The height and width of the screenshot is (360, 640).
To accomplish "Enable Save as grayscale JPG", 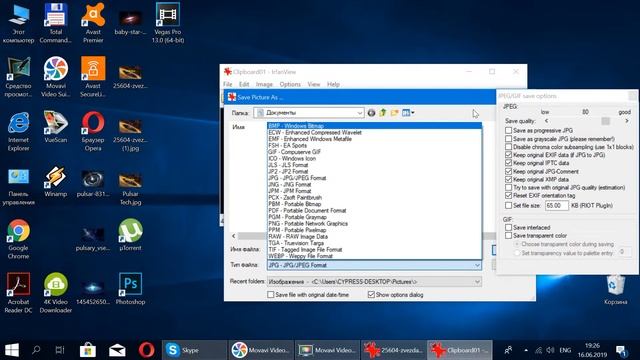I will pyautogui.click(x=508, y=139).
